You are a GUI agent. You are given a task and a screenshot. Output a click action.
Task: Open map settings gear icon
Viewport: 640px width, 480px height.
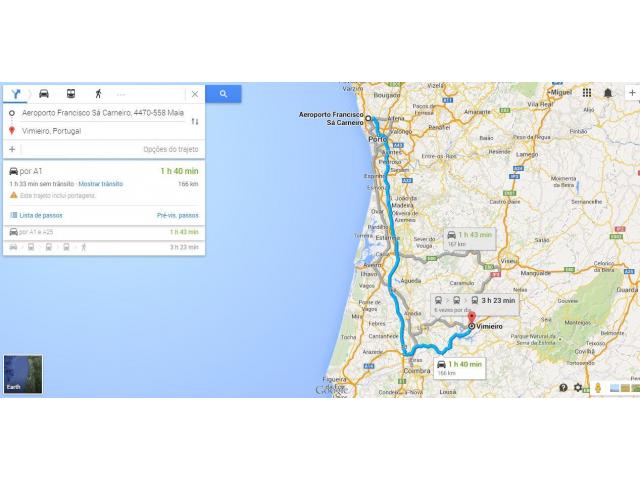click(578, 387)
